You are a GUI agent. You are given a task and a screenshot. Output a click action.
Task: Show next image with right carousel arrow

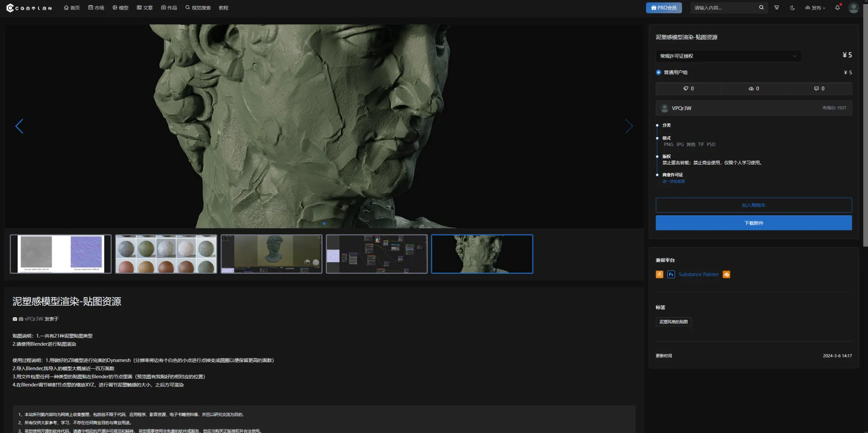tap(628, 126)
